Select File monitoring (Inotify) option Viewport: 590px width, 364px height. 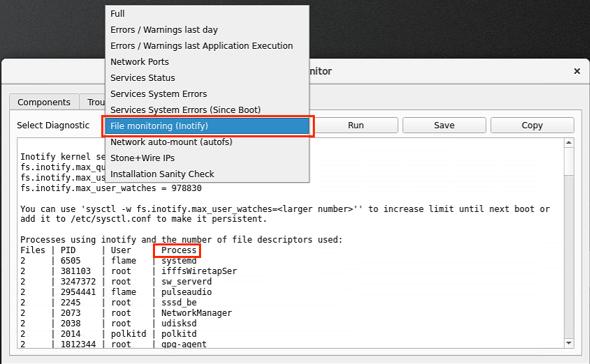point(207,126)
